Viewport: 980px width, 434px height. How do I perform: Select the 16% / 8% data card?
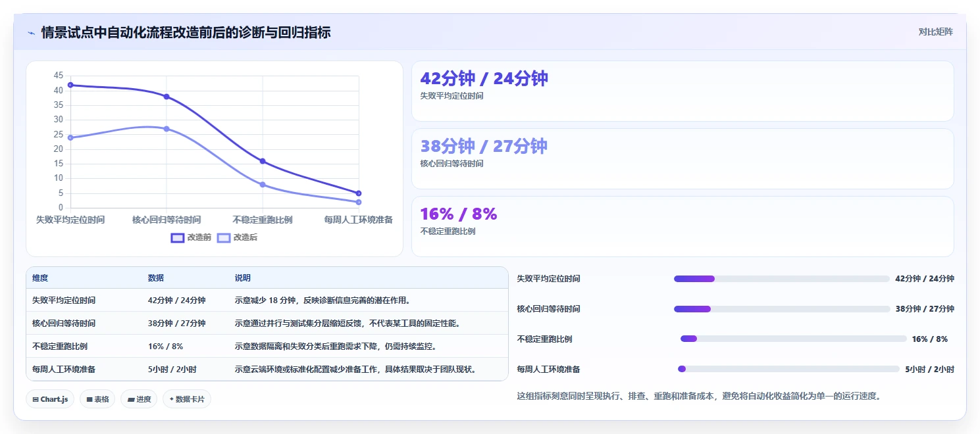click(683, 226)
